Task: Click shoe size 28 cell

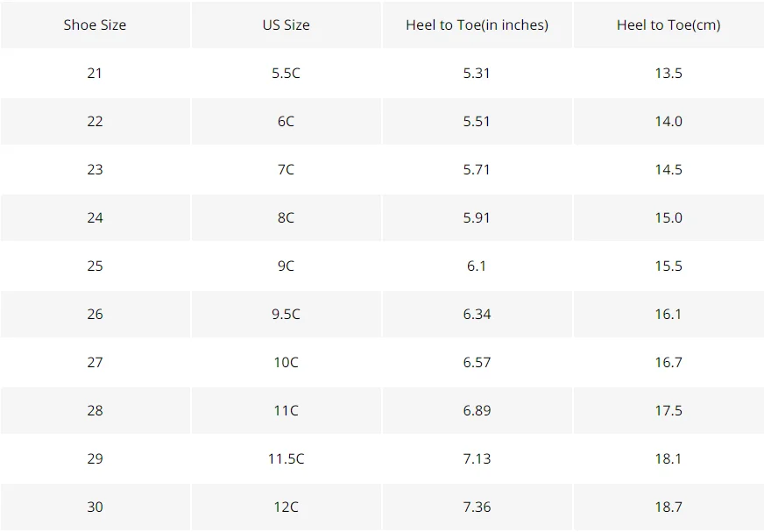Action: (x=95, y=411)
